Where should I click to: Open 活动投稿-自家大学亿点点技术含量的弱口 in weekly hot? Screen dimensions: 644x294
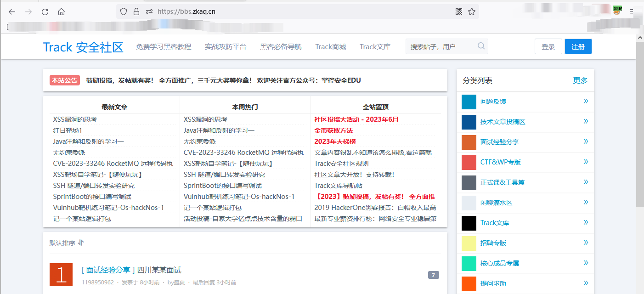(x=243, y=219)
